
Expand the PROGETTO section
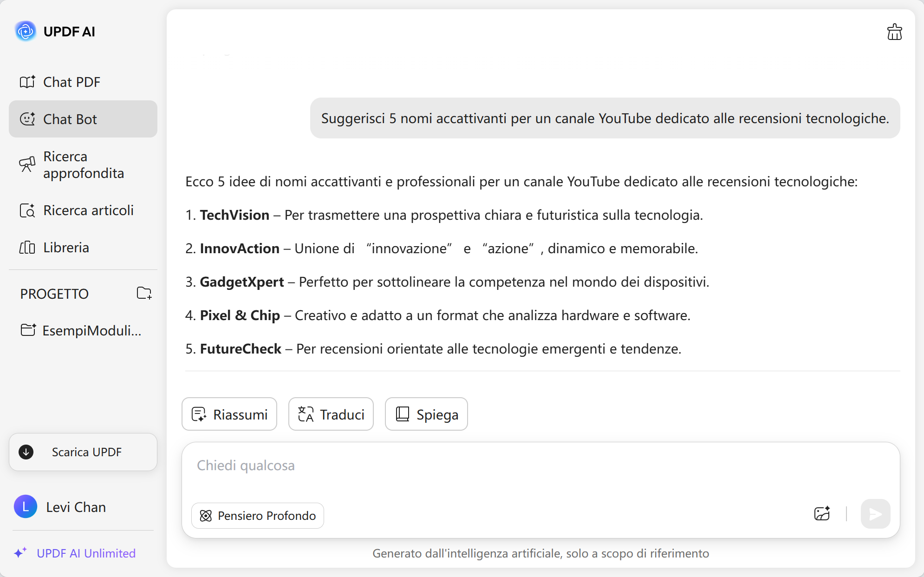tap(54, 293)
